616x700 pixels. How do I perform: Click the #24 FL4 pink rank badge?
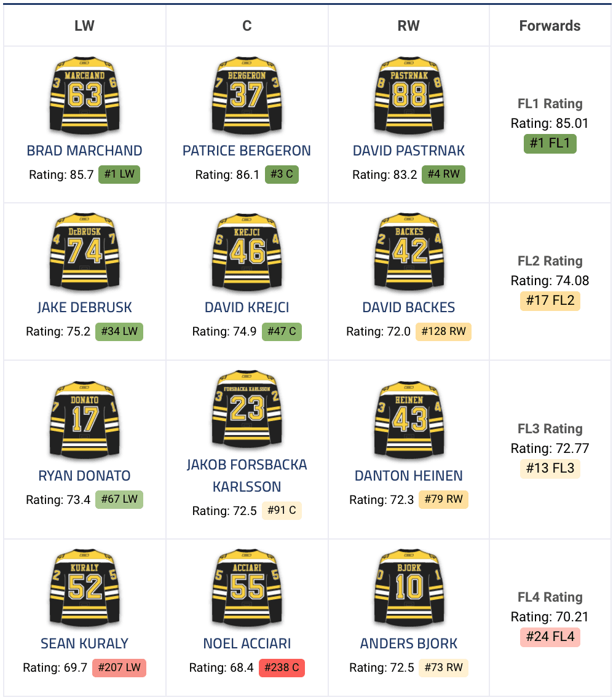click(550, 637)
